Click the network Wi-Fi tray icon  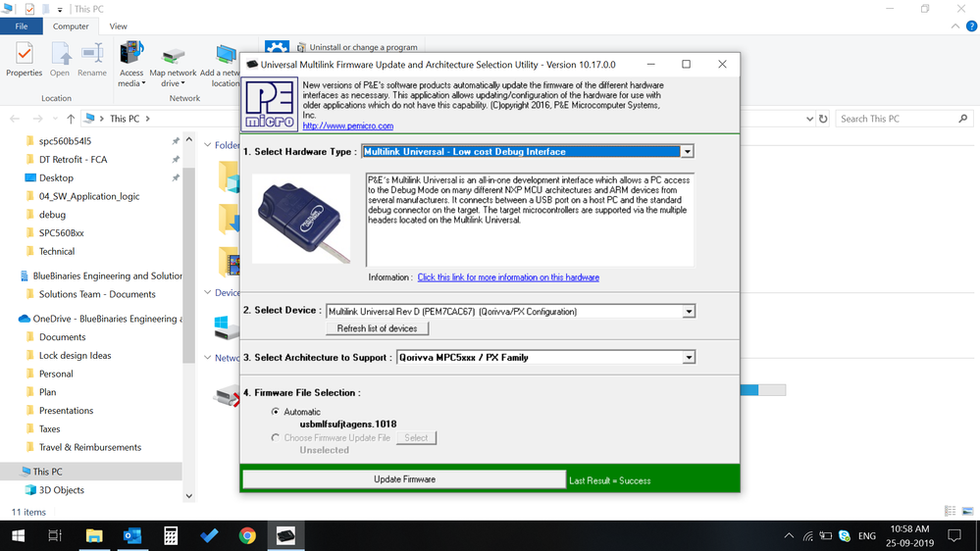click(808, 536)
